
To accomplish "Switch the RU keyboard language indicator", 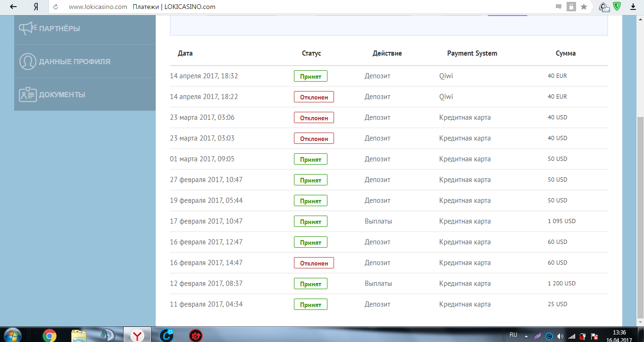I will click(513, 335).
